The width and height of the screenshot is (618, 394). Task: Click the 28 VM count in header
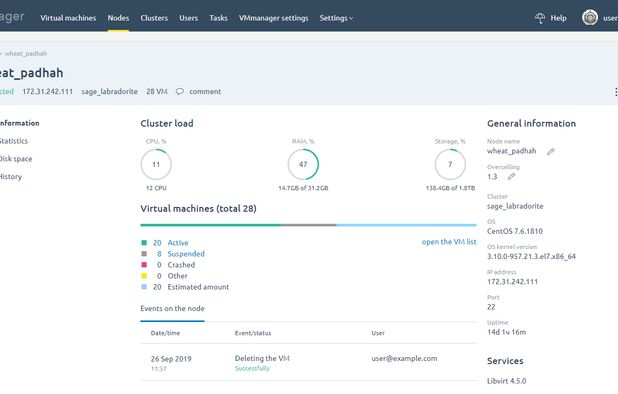[x=157, y=91]
